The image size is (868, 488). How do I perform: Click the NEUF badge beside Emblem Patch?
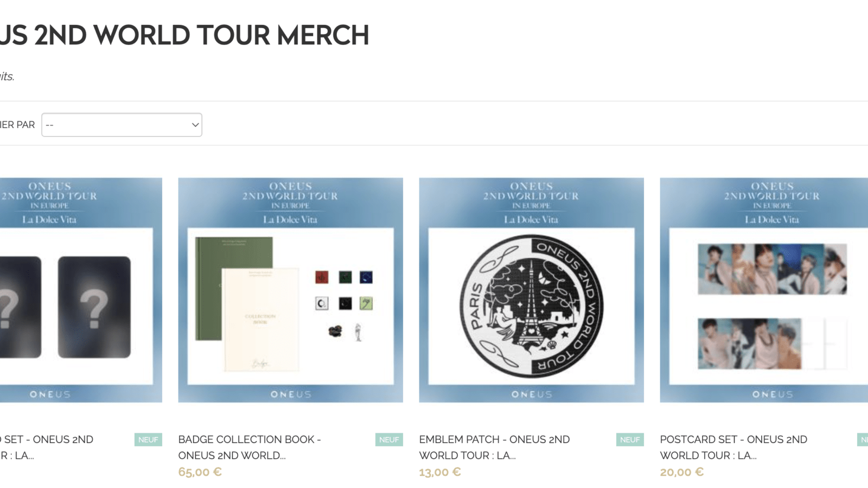click(x=630, y=440)
